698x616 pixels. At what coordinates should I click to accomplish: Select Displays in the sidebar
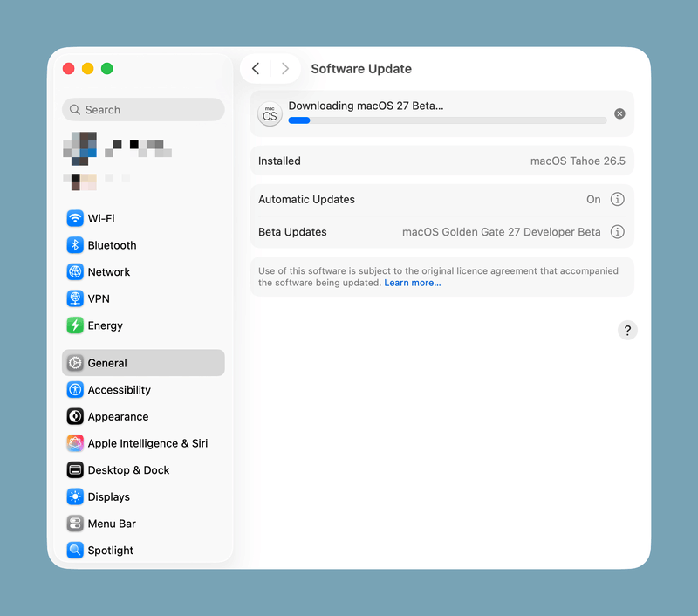coord(108,496)
